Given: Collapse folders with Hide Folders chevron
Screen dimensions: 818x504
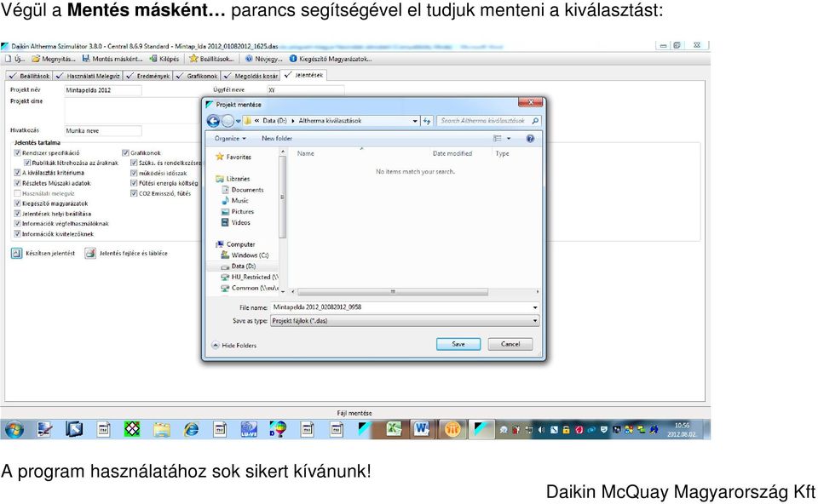Looking at the screenshot, I should (216, 346).
